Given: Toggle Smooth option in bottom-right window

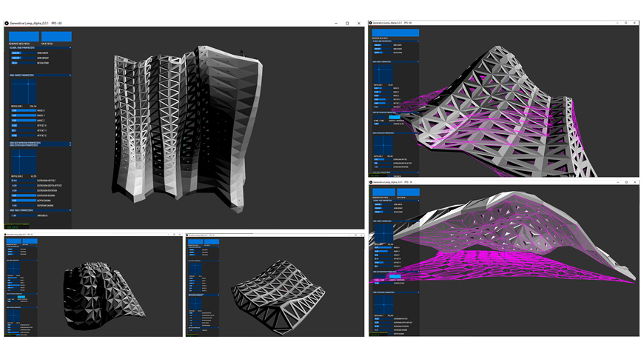Looking at the screenshot, I should (x=395, y=277).
